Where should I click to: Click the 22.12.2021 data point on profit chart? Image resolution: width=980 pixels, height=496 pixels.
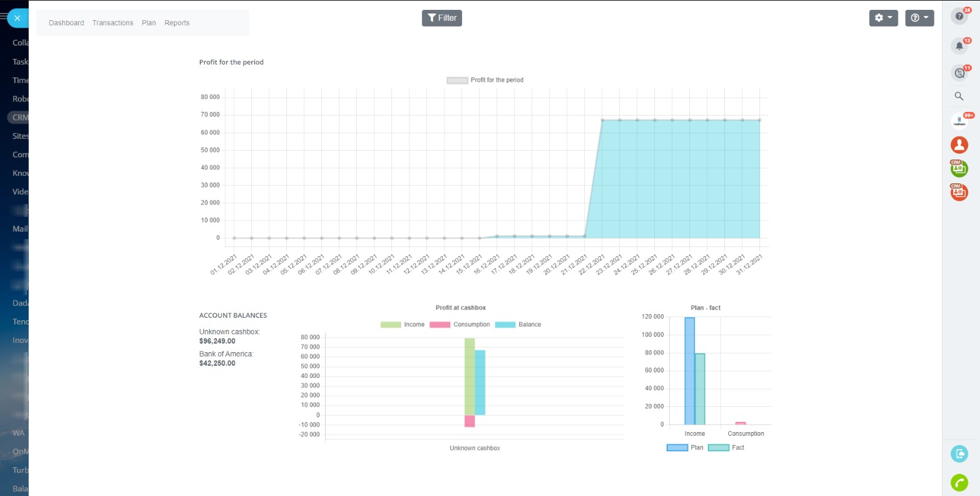point(602,120)
